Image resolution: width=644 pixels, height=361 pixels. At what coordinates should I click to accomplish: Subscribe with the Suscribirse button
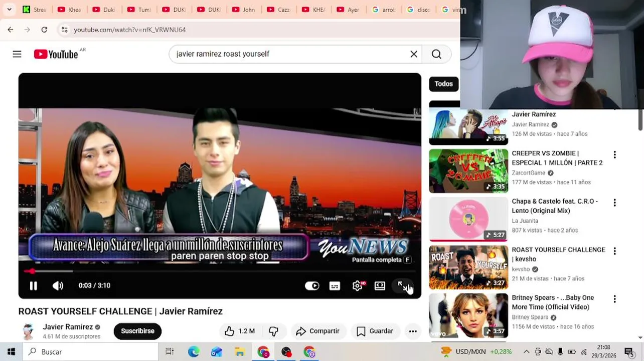pyautogui.click(x=137, y=331)
